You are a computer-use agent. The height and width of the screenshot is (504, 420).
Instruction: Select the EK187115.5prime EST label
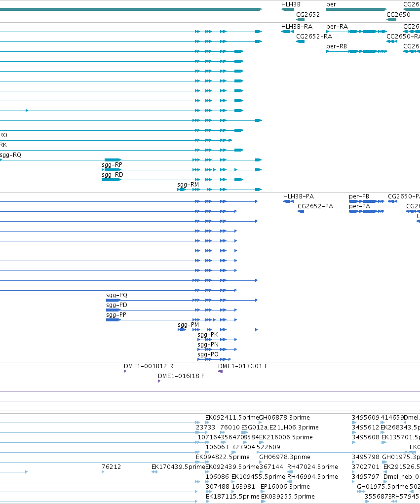232,497
